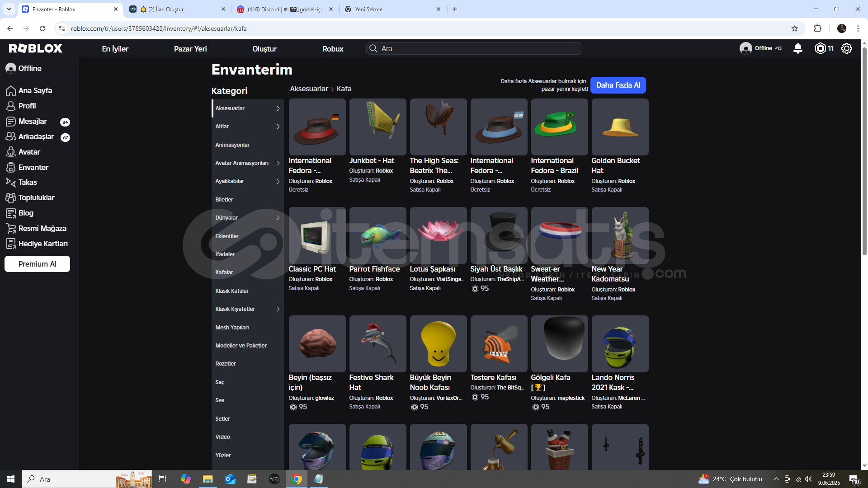Open the Golden Bucket Hat thumbnail
The height and width of the screenshot is (488, 868).
[620, 127]
